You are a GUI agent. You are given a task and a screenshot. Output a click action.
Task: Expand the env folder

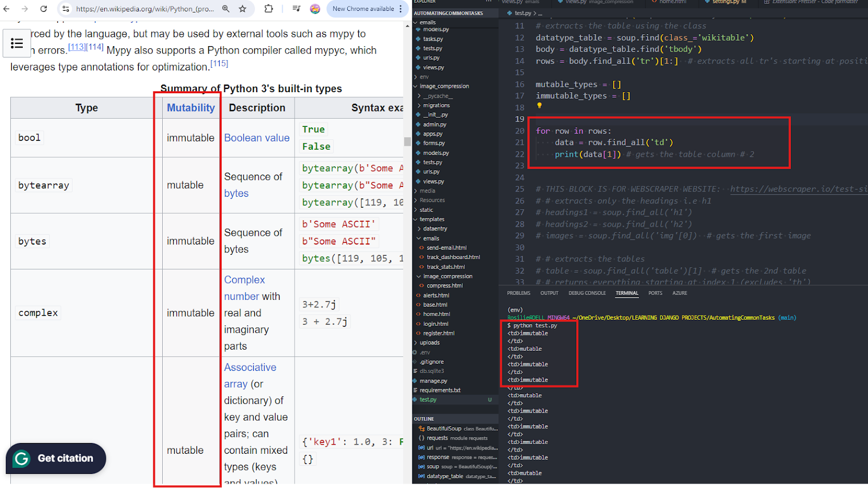point(424,77)
